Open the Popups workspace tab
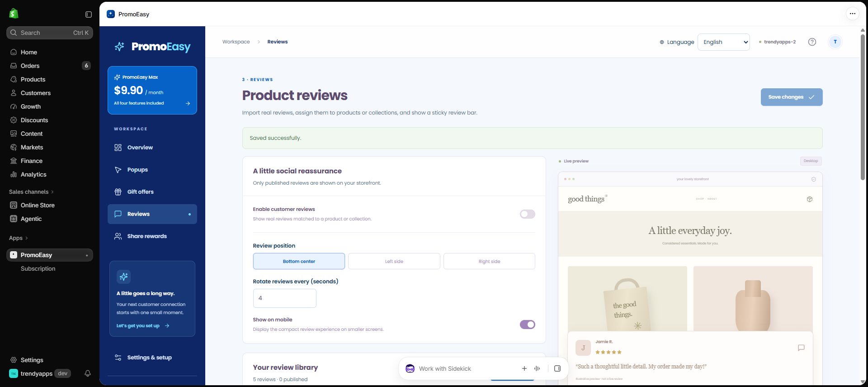Screen dimensions: 868x387 (x=152, y=170)
